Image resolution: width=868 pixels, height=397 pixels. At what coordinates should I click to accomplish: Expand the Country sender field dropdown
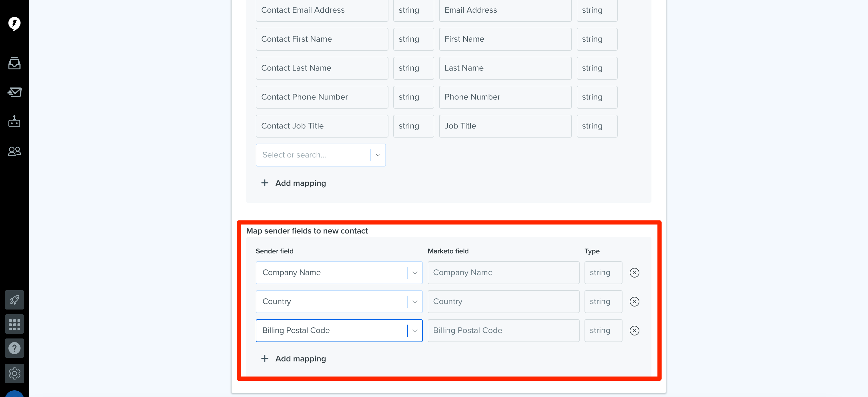[x=415, y=302]
